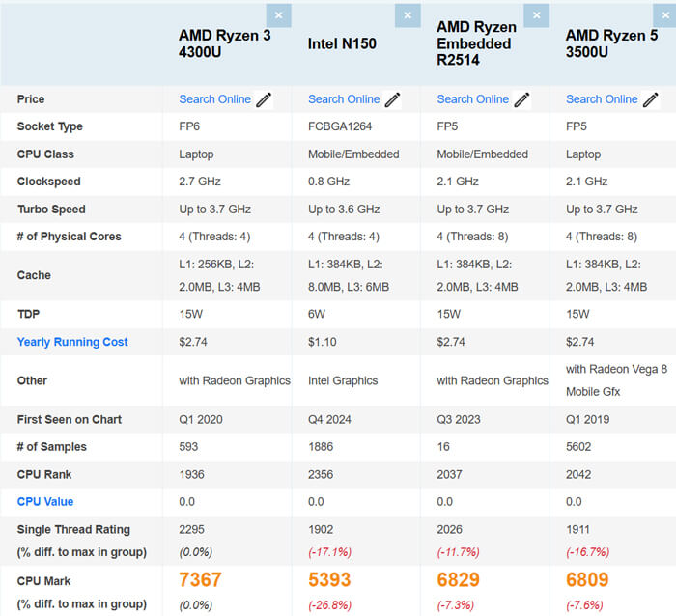Click single thread rating 2295
This screenshot has width=676, height=616.
click(191, 530)
